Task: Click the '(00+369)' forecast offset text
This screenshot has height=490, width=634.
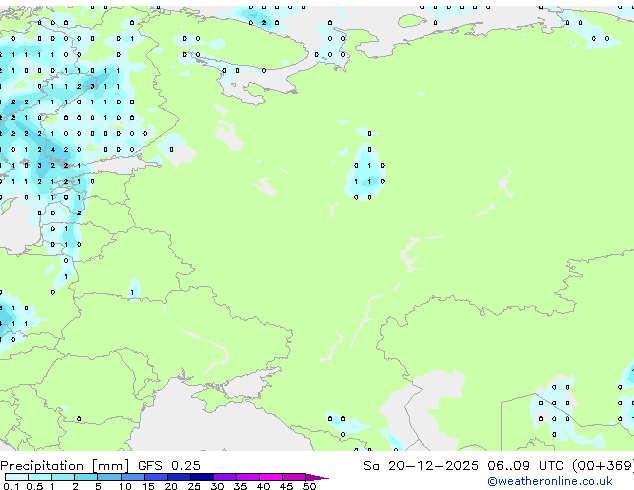Action: 603,466
